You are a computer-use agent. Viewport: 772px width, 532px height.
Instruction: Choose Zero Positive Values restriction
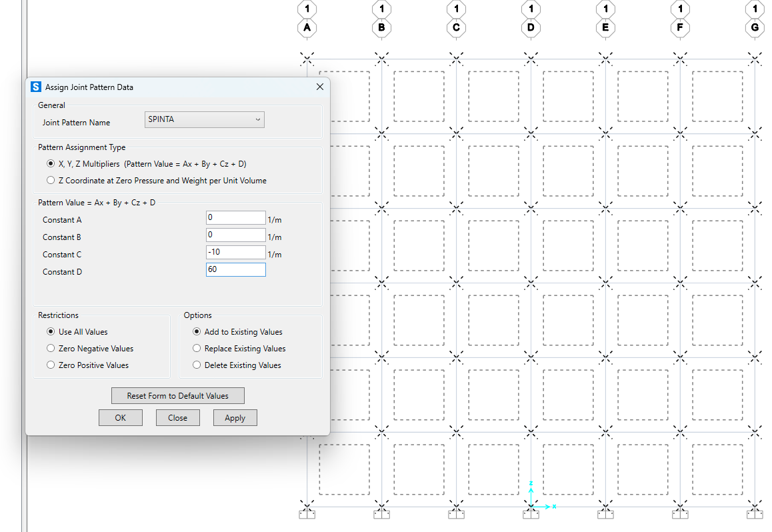51,365
